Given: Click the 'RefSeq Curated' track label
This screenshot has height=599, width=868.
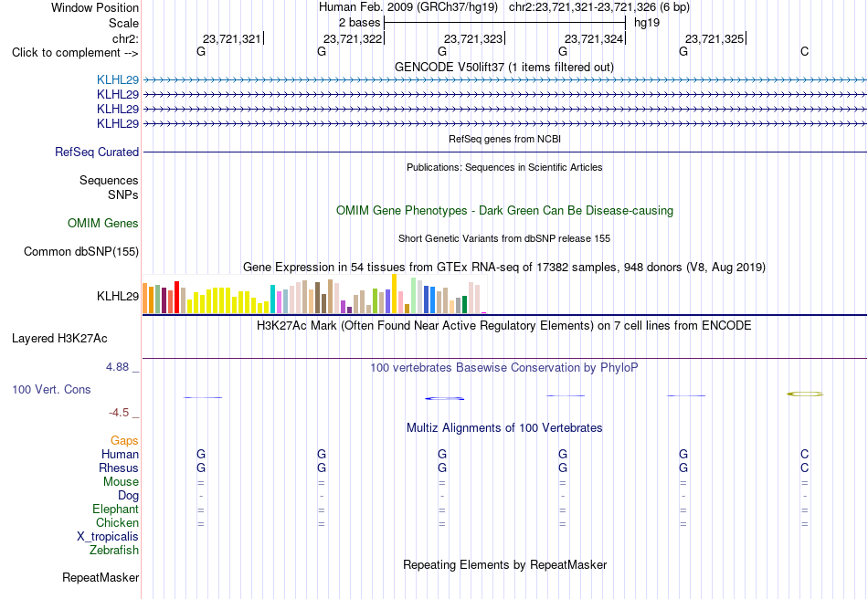Looking at the screenshot, I should 96,152.
